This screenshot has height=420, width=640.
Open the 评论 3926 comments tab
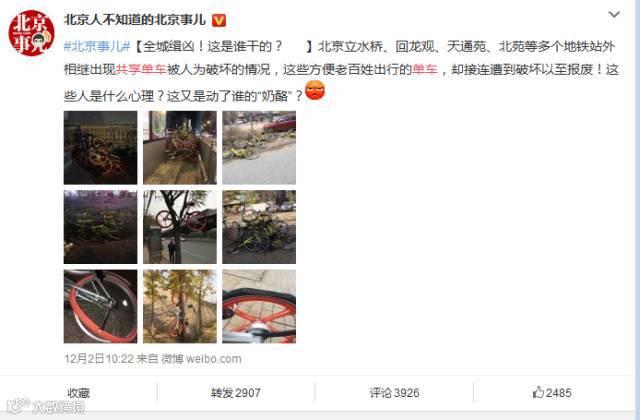(394, 393)
